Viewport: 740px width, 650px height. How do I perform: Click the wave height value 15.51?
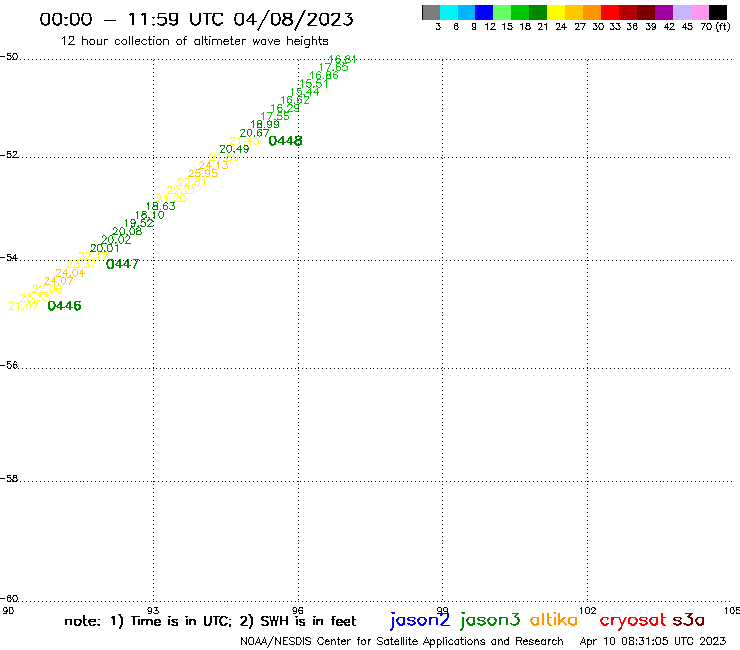(314, 84)
